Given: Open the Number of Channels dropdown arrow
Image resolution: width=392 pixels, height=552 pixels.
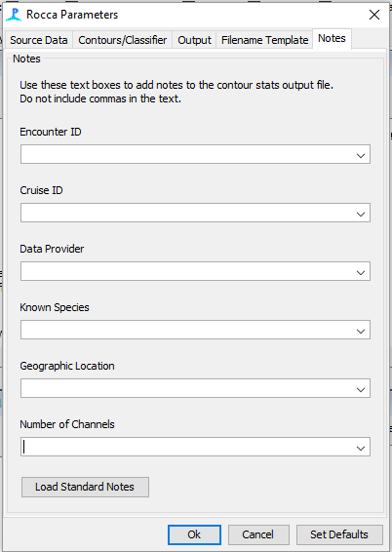Looking at the screenshot, I should [x=361, y=448].
